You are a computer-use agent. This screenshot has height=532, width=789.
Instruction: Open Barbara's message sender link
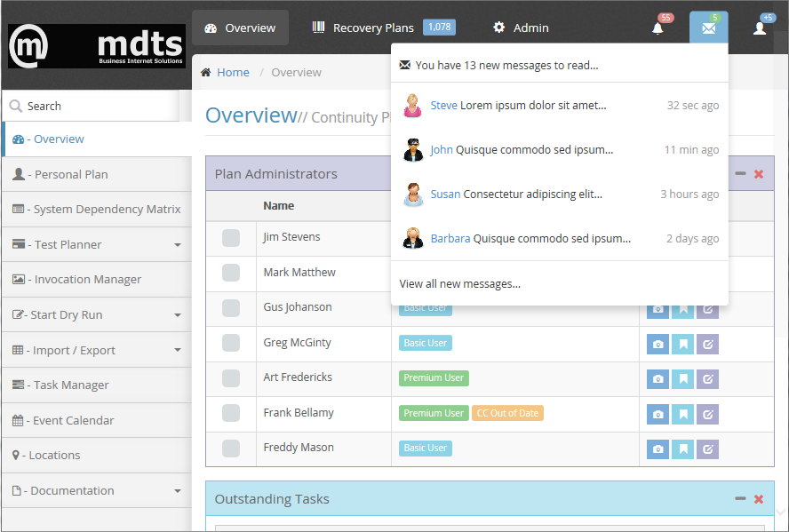coord(450,238)
